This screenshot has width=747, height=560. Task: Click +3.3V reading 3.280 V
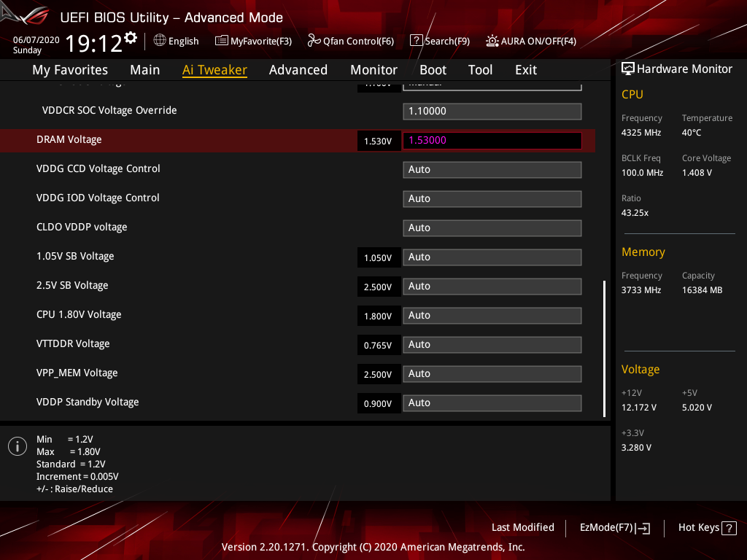(636, 448)
